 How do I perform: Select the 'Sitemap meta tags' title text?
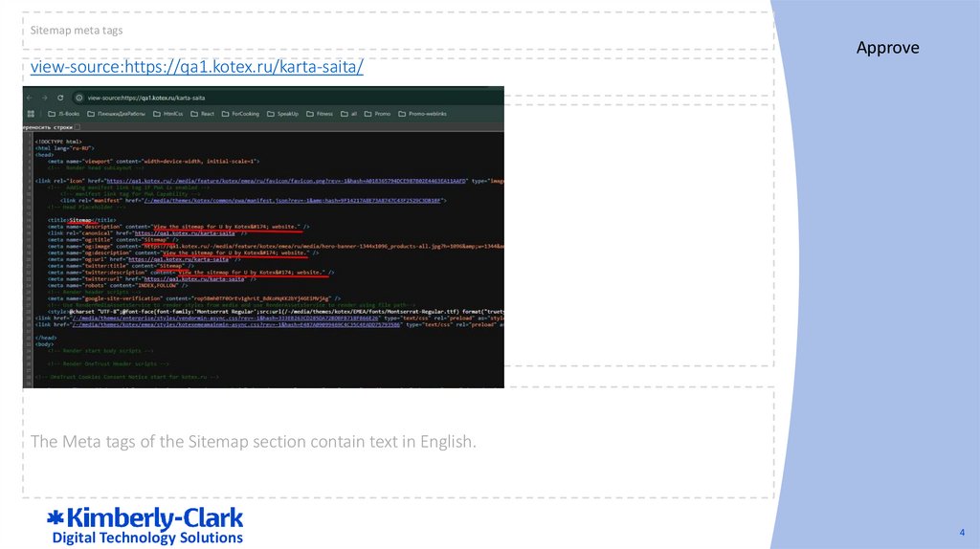pyautogui.click(x=77, y=30)
